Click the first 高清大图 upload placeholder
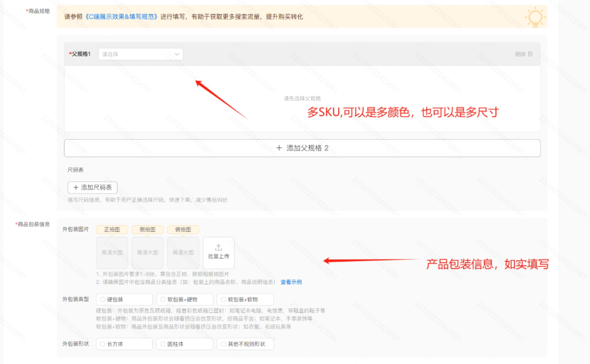 click(111, 252)
